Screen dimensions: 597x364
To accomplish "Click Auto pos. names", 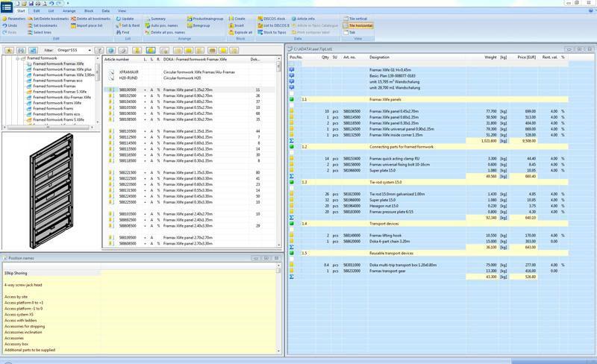I will coord(161,25).
